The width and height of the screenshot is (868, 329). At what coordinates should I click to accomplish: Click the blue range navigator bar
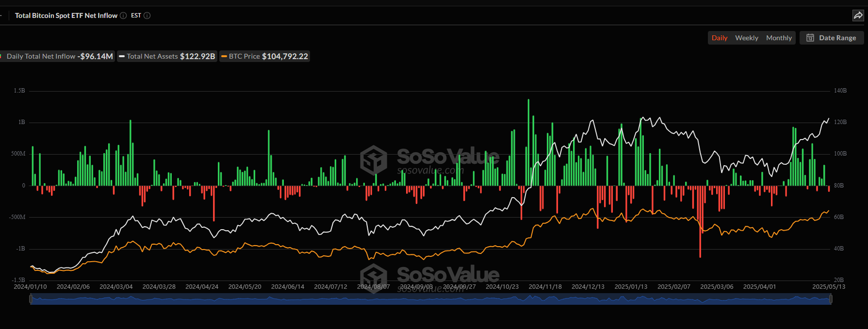tap(431, 299)
